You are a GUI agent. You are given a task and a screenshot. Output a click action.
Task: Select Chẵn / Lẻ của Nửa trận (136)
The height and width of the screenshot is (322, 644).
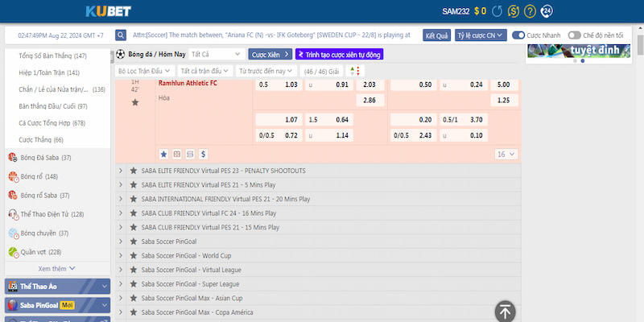62,89
